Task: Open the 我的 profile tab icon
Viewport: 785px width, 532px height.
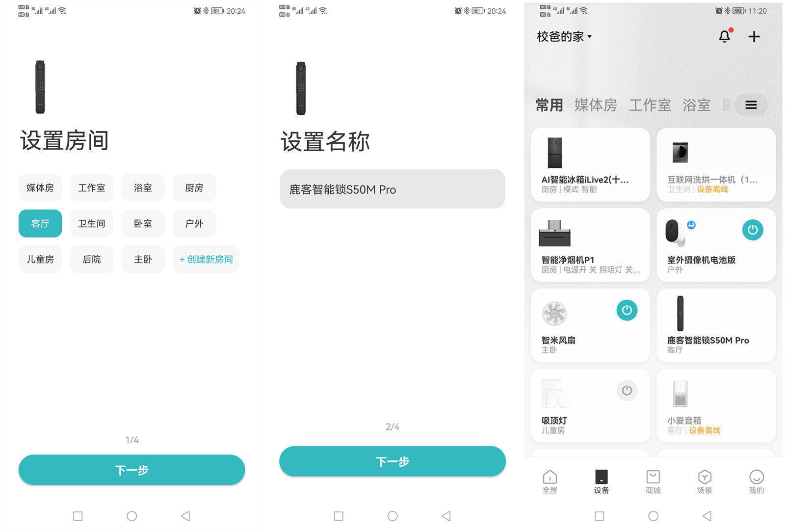Action: (757, 477)
